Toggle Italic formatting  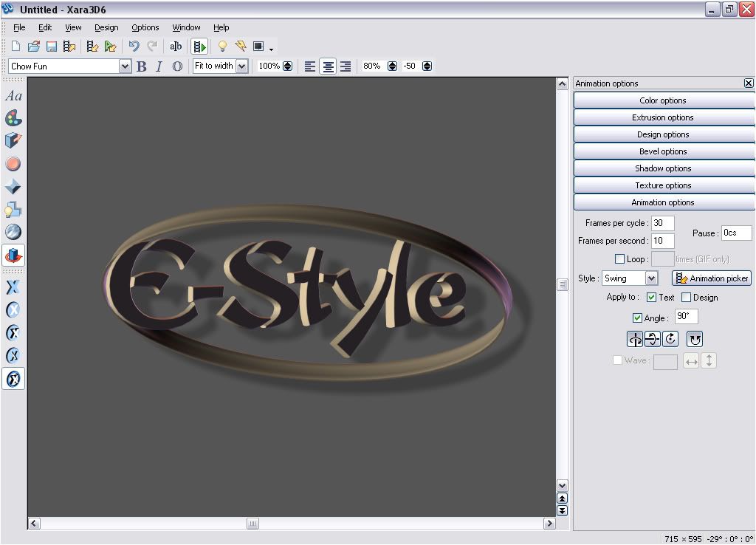pyautogui.click(x=159, y=66)
